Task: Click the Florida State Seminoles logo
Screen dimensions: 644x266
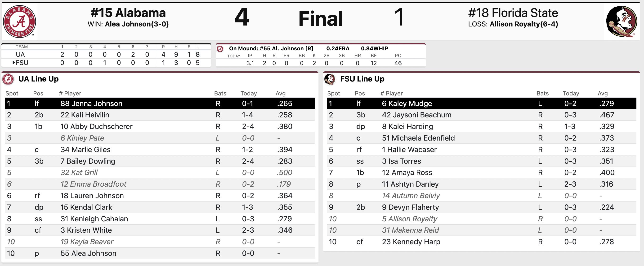Action: (622, 22)
